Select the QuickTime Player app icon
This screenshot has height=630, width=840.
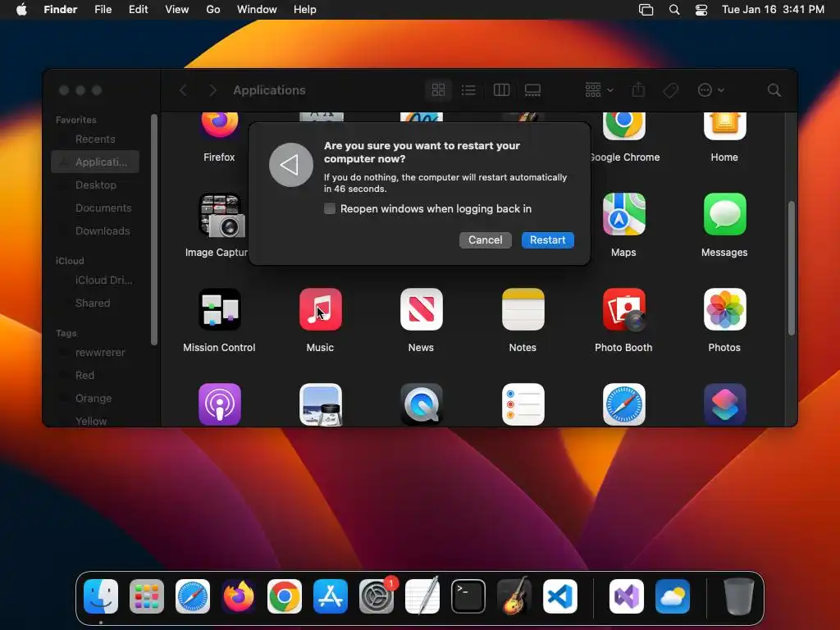click(x=422, y=404)
